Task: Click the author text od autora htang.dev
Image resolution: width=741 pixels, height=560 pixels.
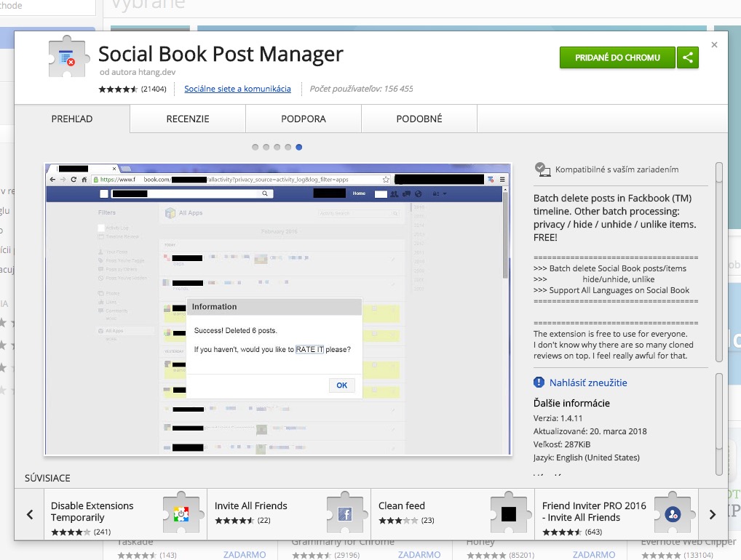Action: 138,72
